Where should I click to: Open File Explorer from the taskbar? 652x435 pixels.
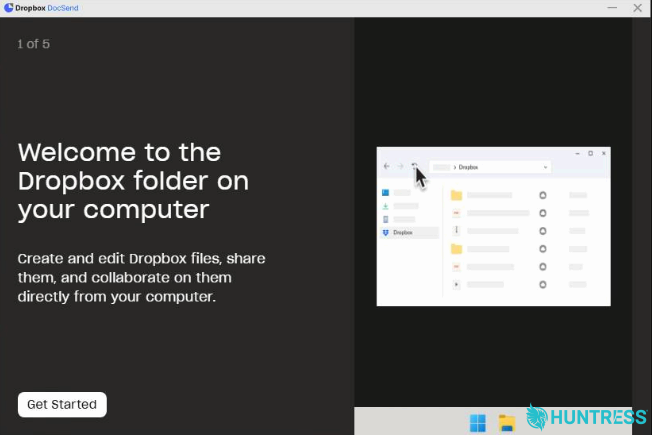pos(507,423)
